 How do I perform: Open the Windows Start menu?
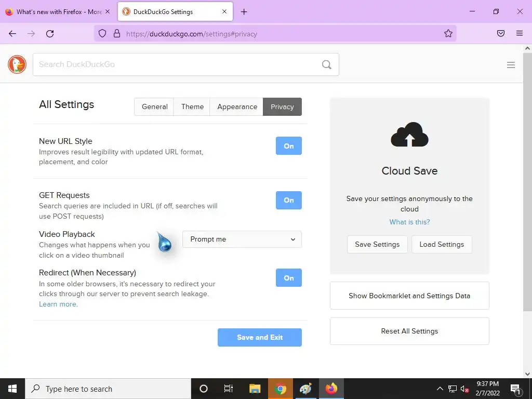12,389
